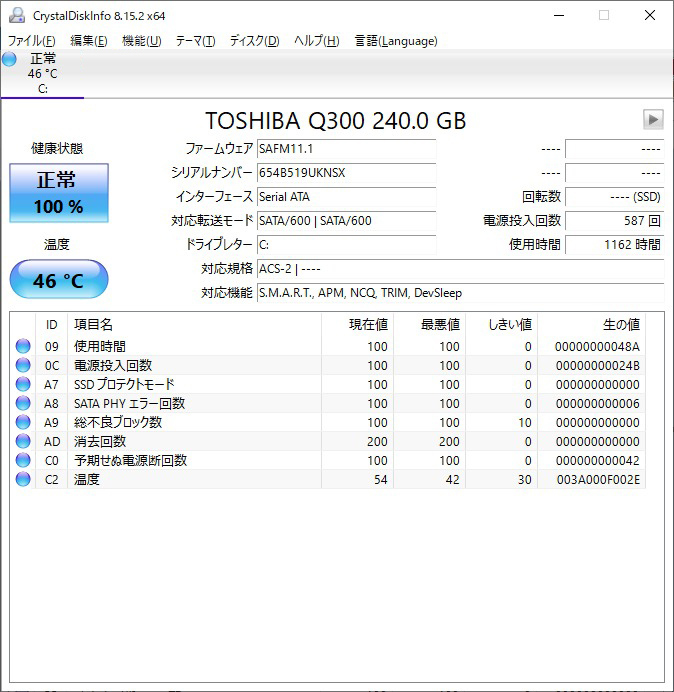The height and width of the screenshot is (692, 674).
Task: Click the ID column header
Action: click(52, 325)
